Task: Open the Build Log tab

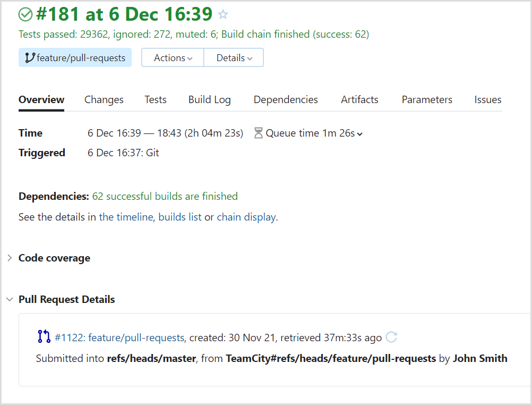Action: pyautogui.click(x=209, y=99)
